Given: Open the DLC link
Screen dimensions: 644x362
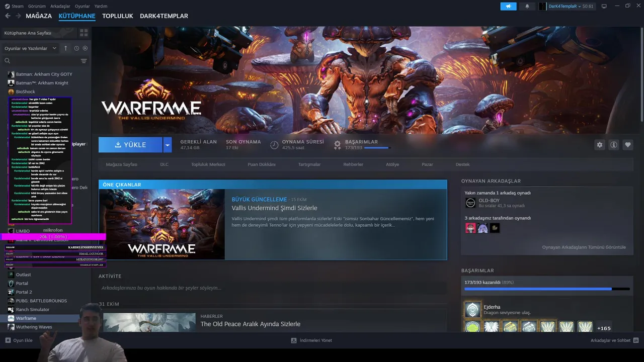Looking at the screenshot, I should [165, 164].
